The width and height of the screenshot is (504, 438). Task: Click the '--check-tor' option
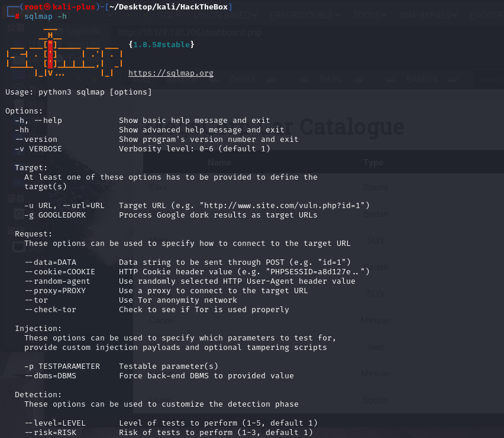coord(50,310)
